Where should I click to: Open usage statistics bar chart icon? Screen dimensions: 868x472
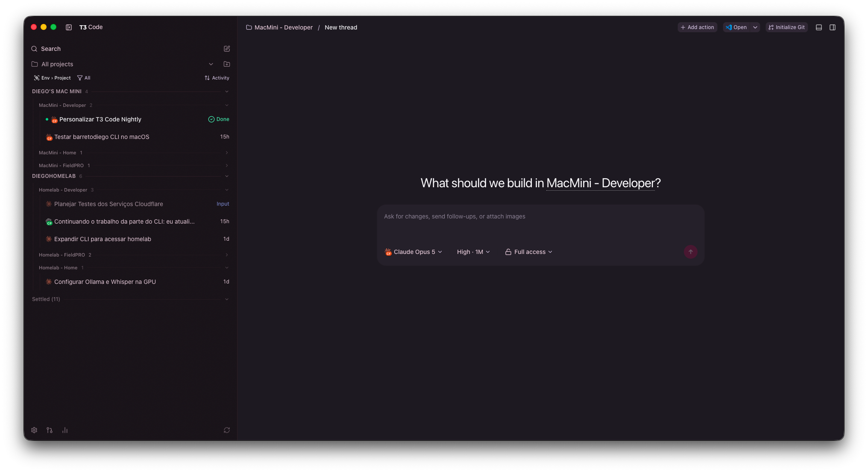[x=65, y=430]
